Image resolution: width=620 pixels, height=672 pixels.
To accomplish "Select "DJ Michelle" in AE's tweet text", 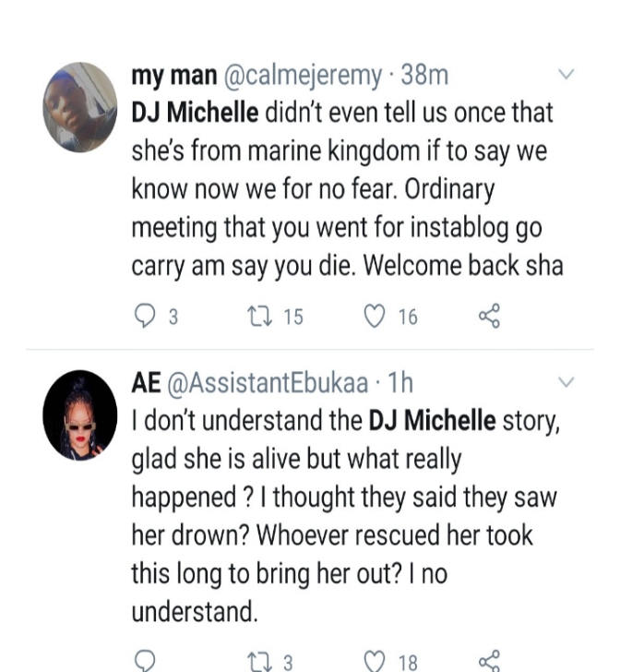I will (x=432, y=421).
